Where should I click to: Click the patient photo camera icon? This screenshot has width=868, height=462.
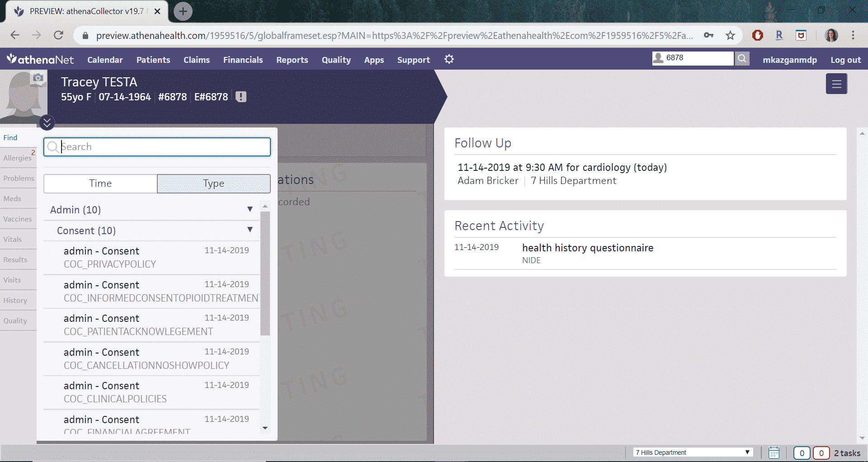[38, 78]
